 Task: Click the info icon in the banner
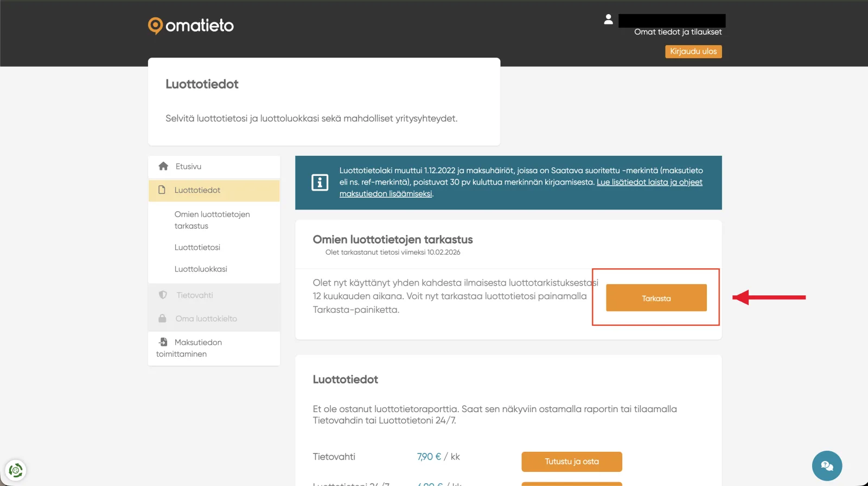coord(320,182)
